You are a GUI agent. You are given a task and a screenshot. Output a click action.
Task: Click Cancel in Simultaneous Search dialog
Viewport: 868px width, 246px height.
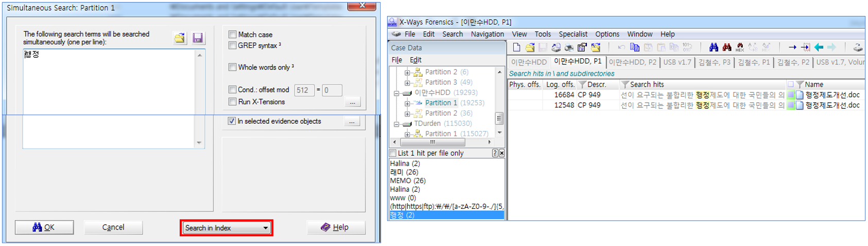(x=113, y=227)
